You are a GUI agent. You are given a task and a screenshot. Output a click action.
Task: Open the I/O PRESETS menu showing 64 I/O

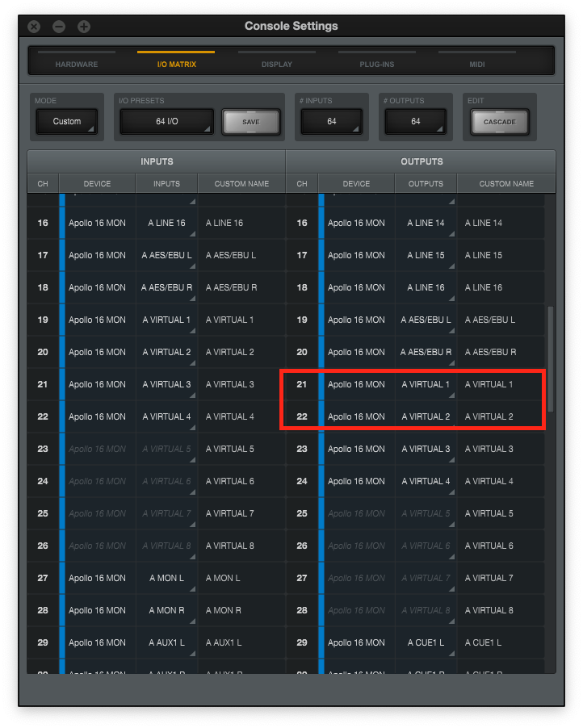click(167, 121)
